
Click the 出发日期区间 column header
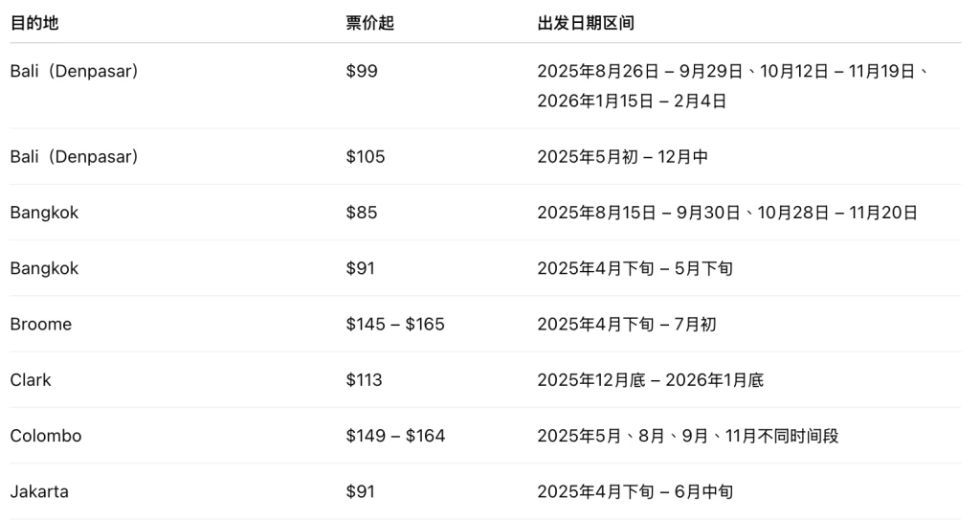point(586,23)
